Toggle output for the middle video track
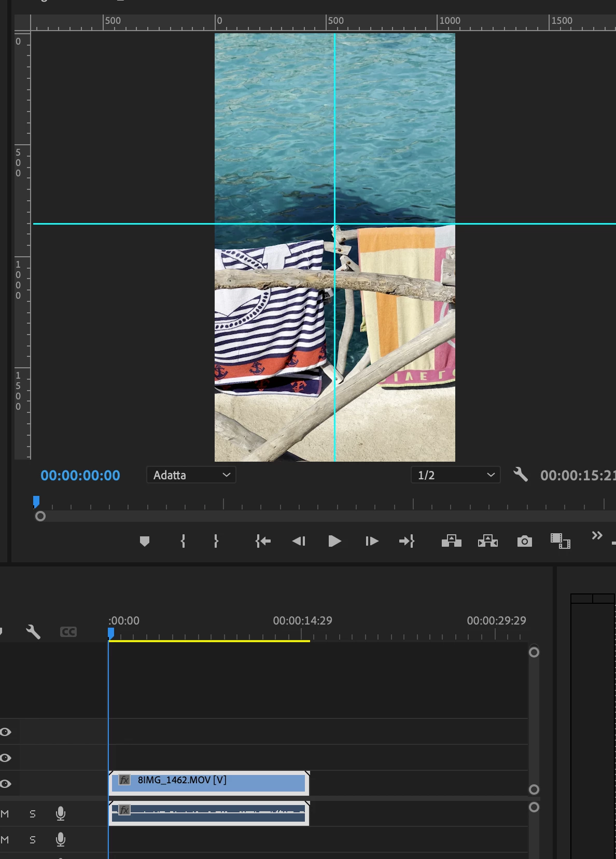Screen dimensions: 616x859 [x=6, y=758]
